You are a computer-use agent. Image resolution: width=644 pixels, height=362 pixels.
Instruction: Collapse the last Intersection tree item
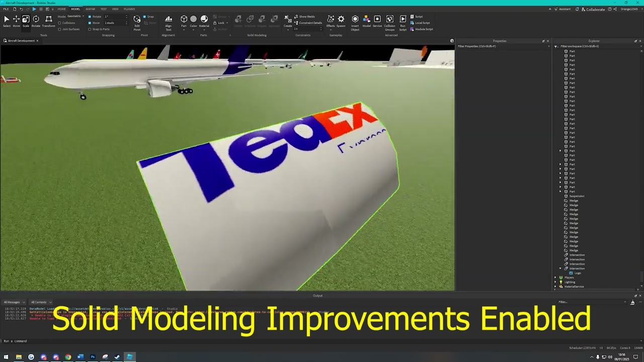pyautogui.click(x=560, y=268)
